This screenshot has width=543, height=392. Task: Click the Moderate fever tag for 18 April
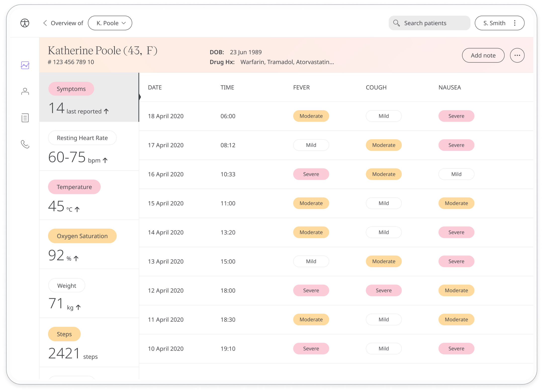tap(311, 116)
